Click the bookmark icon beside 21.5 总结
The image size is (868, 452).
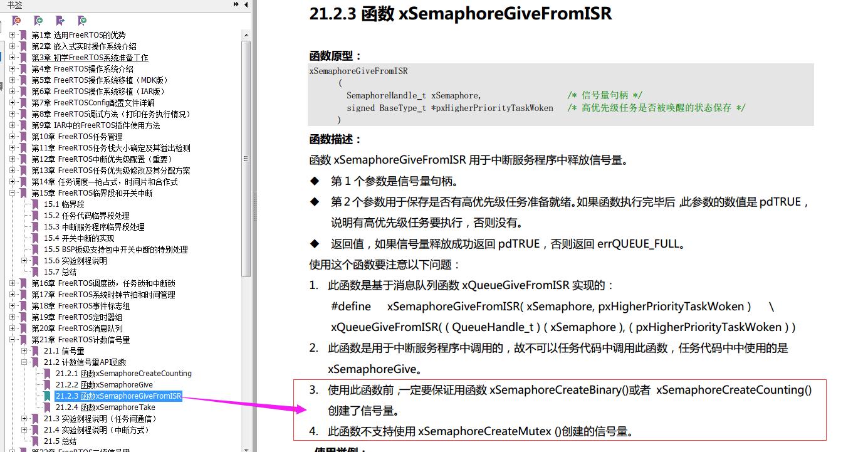click(x=36, y=441)
